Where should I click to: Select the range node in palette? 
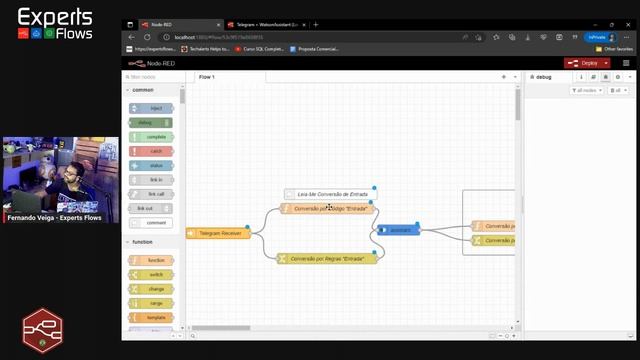(151, 303)
